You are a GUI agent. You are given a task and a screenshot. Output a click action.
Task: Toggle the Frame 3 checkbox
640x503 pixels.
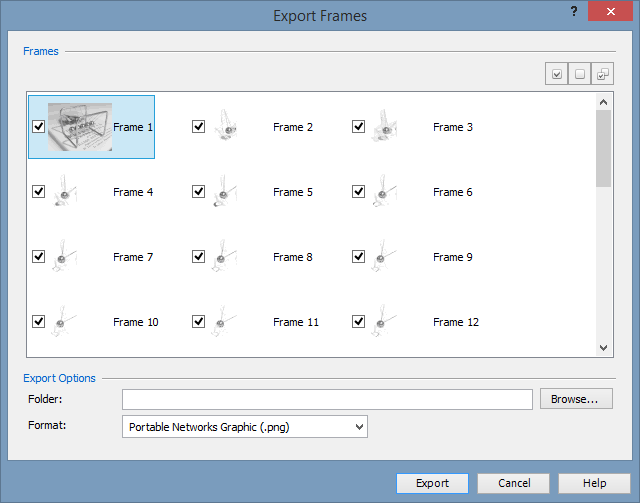pos(358,127)
